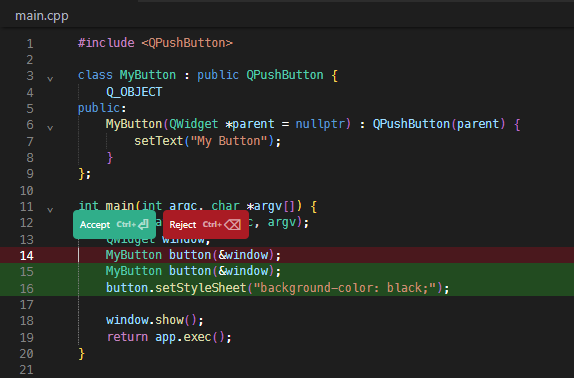
Task: Click the nullptr keyword in constructor
Action: click(x=320, y=124)
